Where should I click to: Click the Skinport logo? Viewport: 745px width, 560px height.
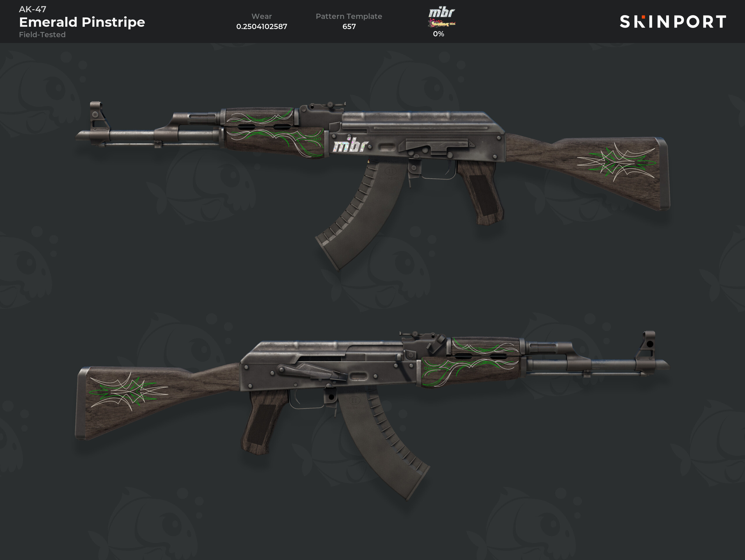tap(673, 22)
